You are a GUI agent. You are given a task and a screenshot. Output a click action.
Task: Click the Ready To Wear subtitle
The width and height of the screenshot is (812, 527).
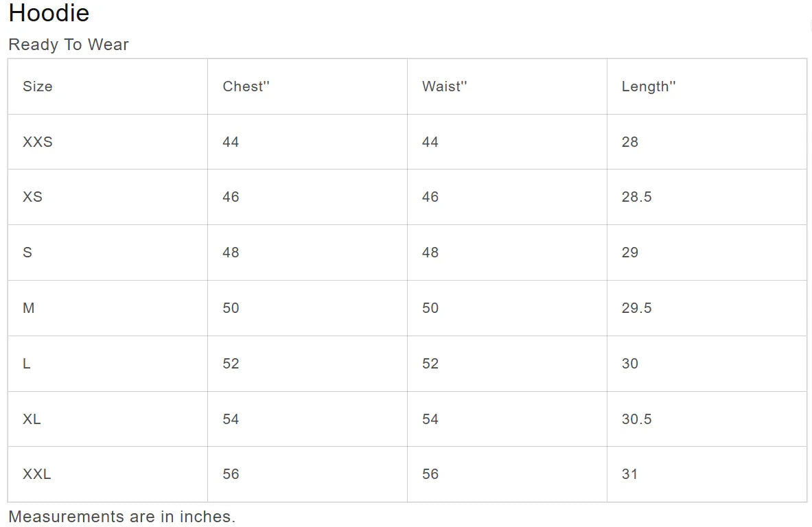click(69, 45)
